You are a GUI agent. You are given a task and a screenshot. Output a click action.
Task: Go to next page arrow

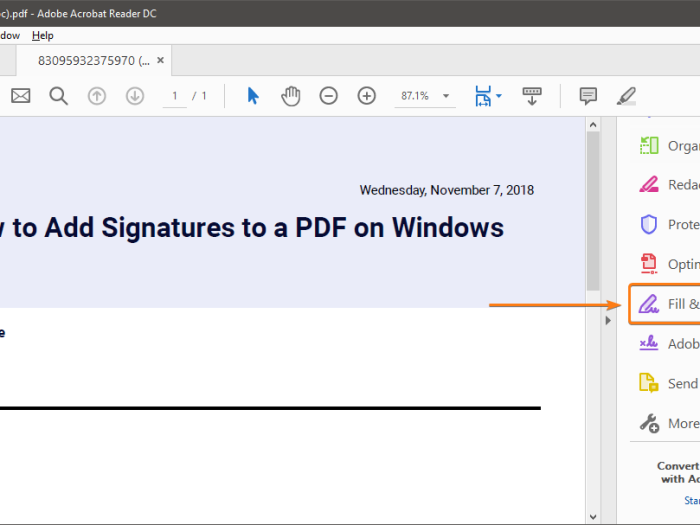tap(135, 96)
